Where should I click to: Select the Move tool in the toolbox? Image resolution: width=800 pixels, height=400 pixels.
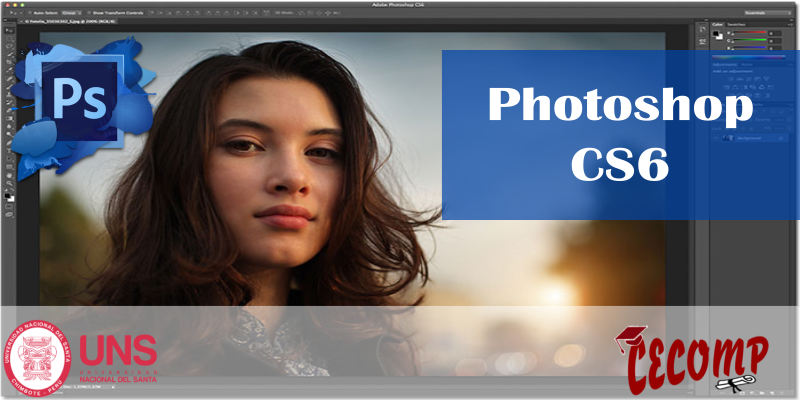[x=9, y=30]
